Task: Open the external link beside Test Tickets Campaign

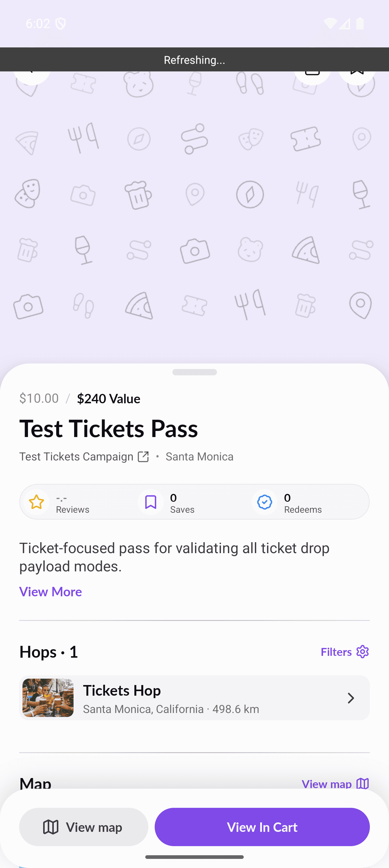Action: click(x=143, y=456)
